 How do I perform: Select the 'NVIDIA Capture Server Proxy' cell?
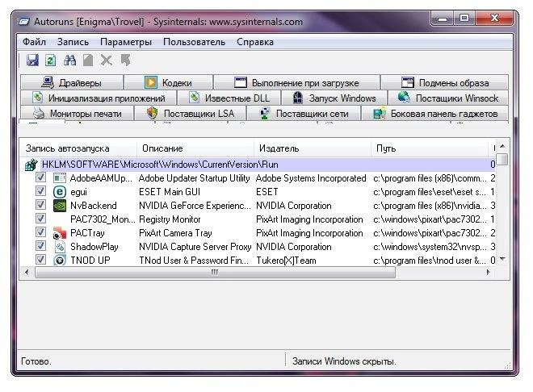pos(195,247)
